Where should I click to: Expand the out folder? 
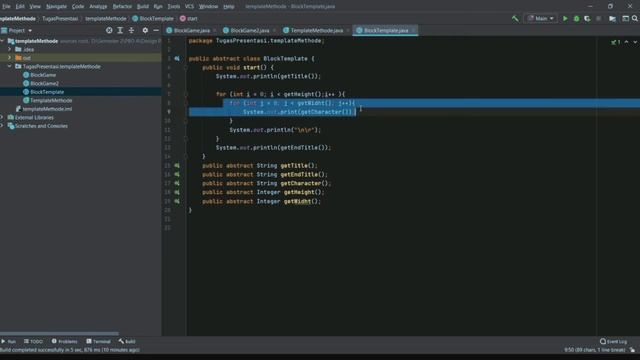coord(10,58)
